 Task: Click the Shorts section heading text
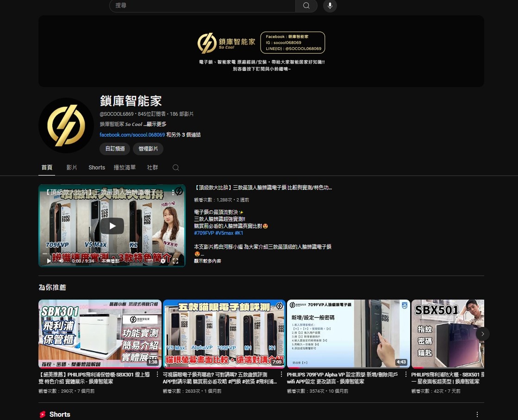(60, 414)
